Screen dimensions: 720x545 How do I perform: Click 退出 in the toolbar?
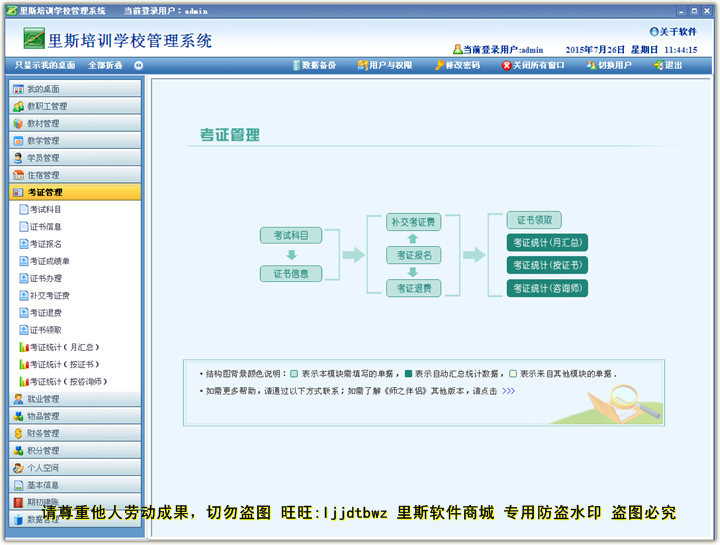click(x=668, y=65)
